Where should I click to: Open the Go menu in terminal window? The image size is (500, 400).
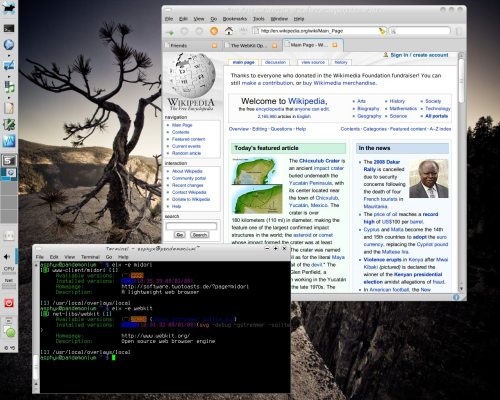(109, 257)
